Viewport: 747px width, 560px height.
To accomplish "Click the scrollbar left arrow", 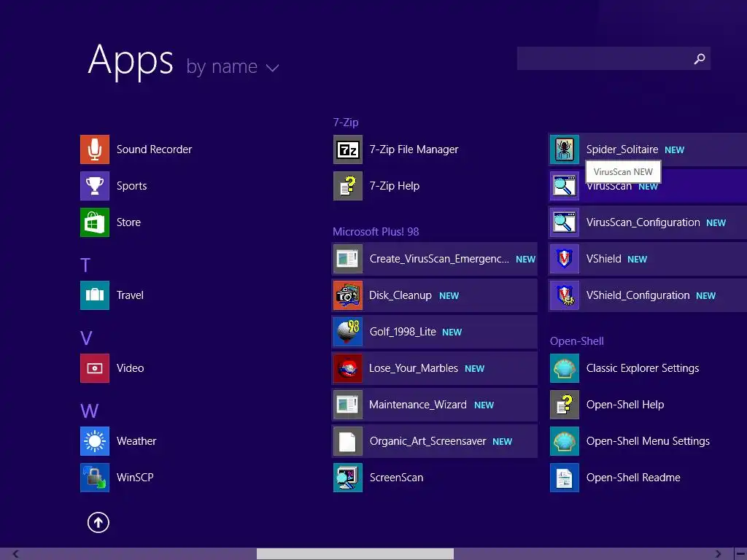I will 16,554.
